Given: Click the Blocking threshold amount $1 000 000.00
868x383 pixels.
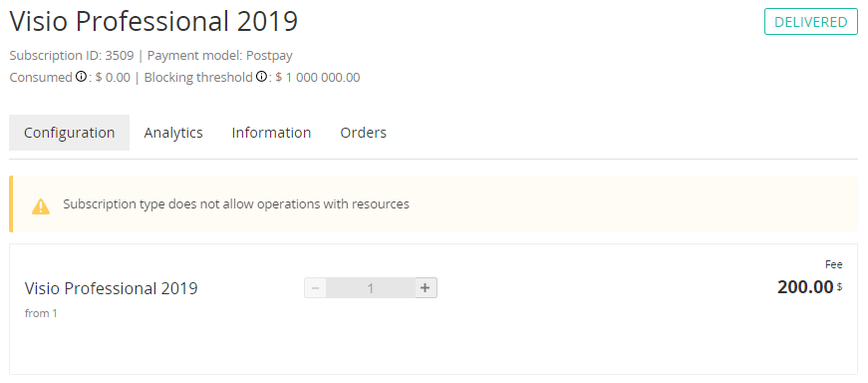Looking at the screenshot, I should [x=318, y=77].
